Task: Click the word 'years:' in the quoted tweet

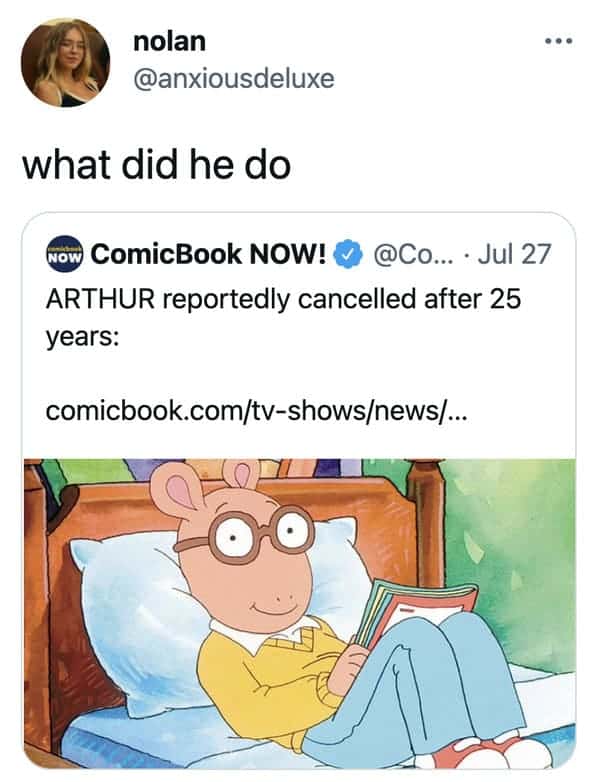Action: 82,338
